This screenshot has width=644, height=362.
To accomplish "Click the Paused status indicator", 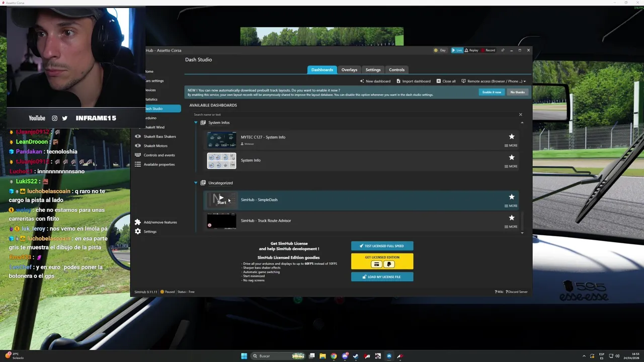I will point(168,292).
